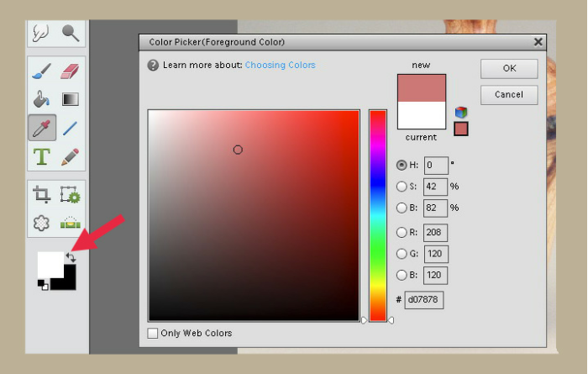Click the Zoom magnifier tool
Image resolution: width=588 pixels, height=374 pixels.
70,33
